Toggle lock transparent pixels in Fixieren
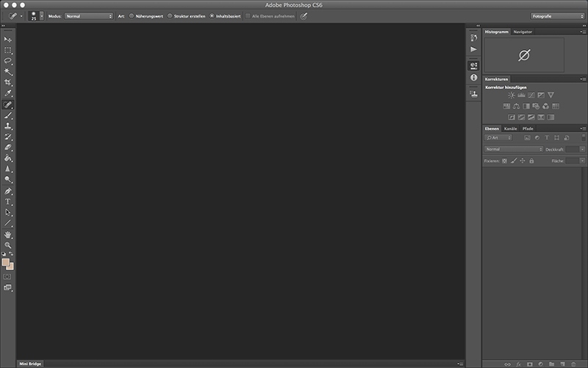The height and width of the screenshot is (368, 588). click(x=504, y=160)
